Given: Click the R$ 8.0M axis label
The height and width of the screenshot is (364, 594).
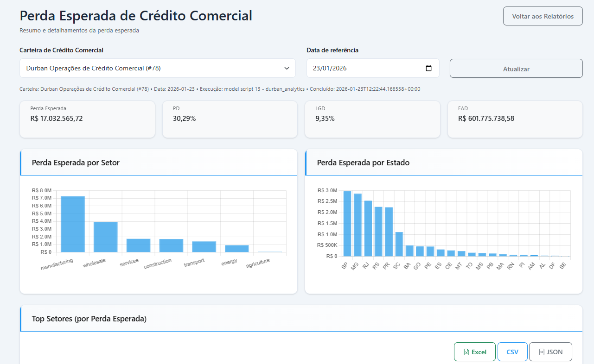Looking at the screenshot, I should pos(42,190).
